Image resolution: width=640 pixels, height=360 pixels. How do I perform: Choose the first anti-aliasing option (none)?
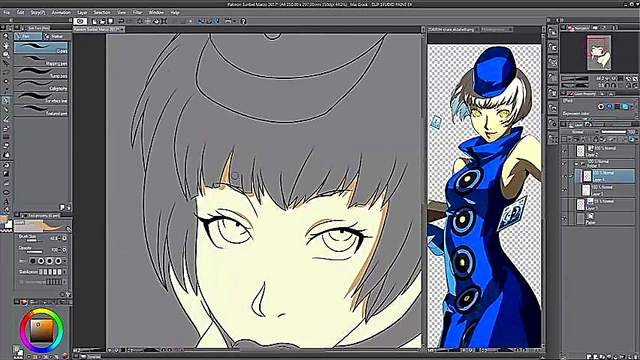[x=33, y=261]
